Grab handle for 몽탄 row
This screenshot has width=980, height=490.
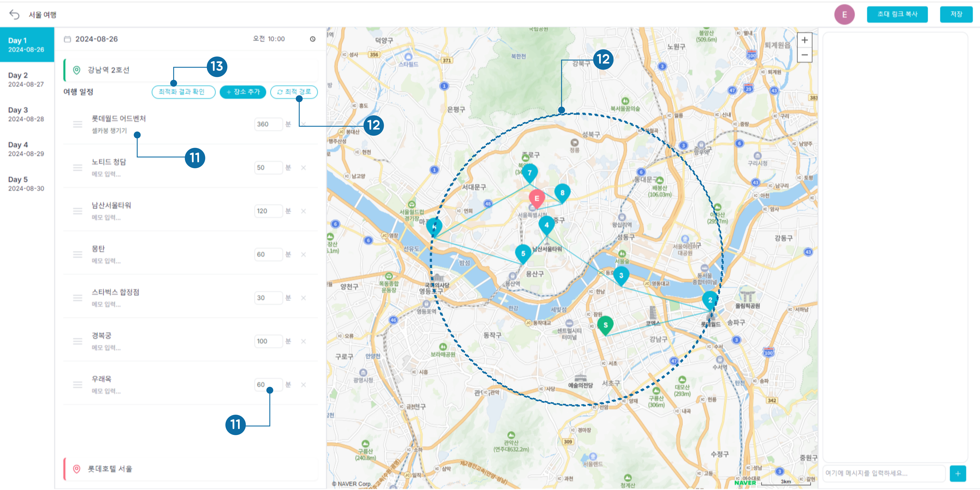tap(78, 254)
